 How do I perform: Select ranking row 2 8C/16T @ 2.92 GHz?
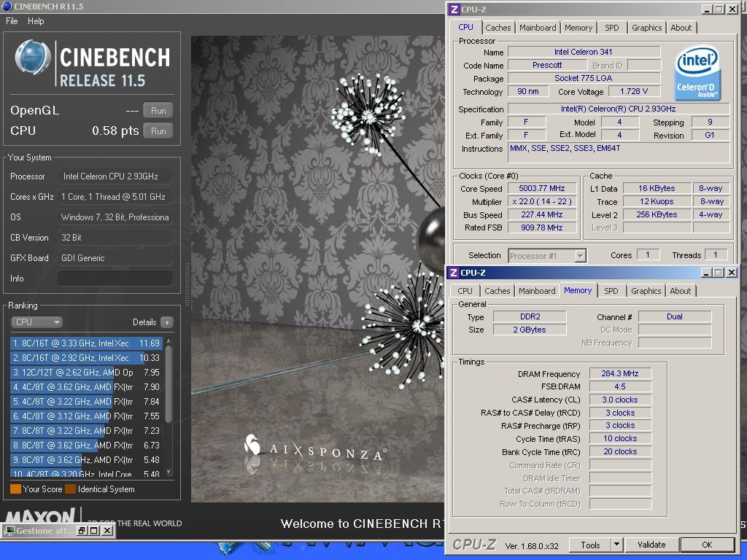pyautogui.click(x=86, y=357)
